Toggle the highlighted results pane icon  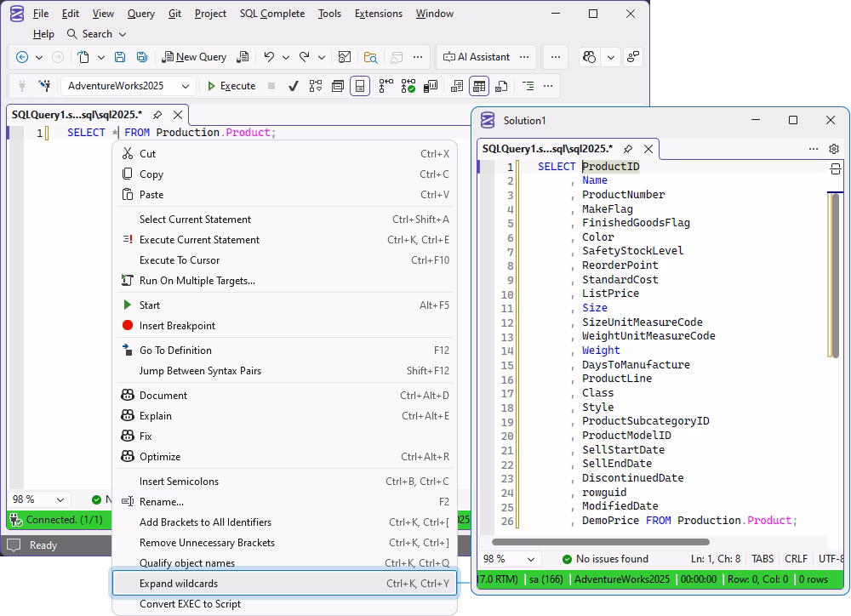pyautogui.click(x=360, y=86)
